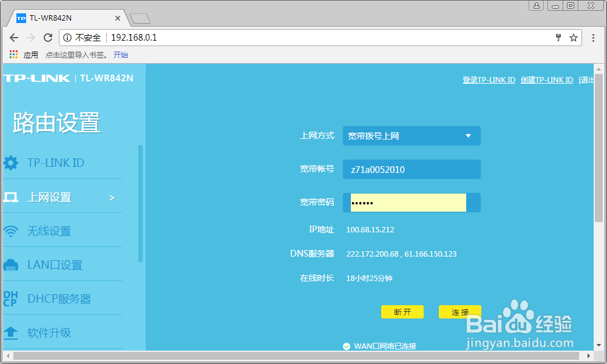Click the laptop icon beside 上网设置

(11, 197)
